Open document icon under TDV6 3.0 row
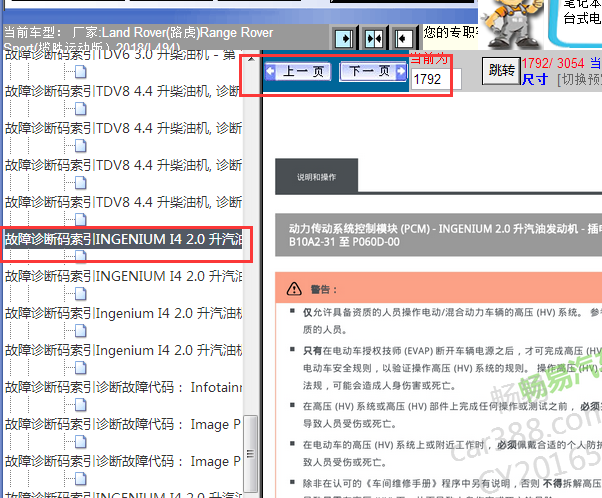 coord(81,71)
